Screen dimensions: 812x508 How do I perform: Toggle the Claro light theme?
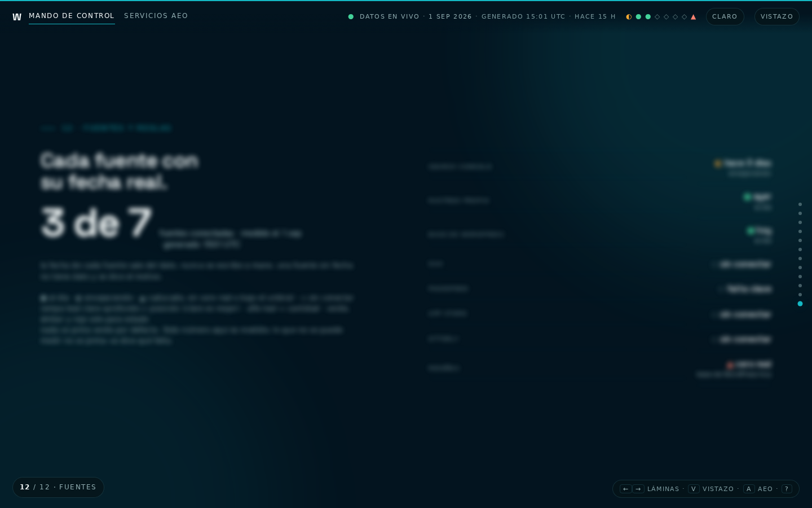click(x=725, y=16)
